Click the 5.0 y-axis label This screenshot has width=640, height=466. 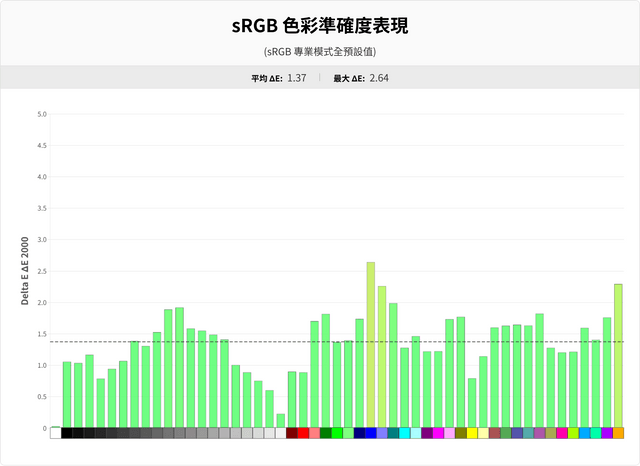tap(42, 114)
